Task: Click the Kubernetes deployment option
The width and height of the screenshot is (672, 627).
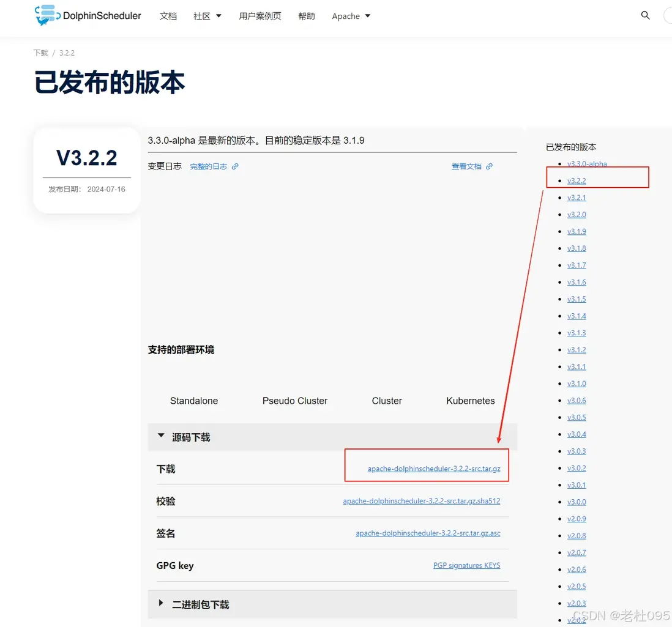Action: coord(471,401)
